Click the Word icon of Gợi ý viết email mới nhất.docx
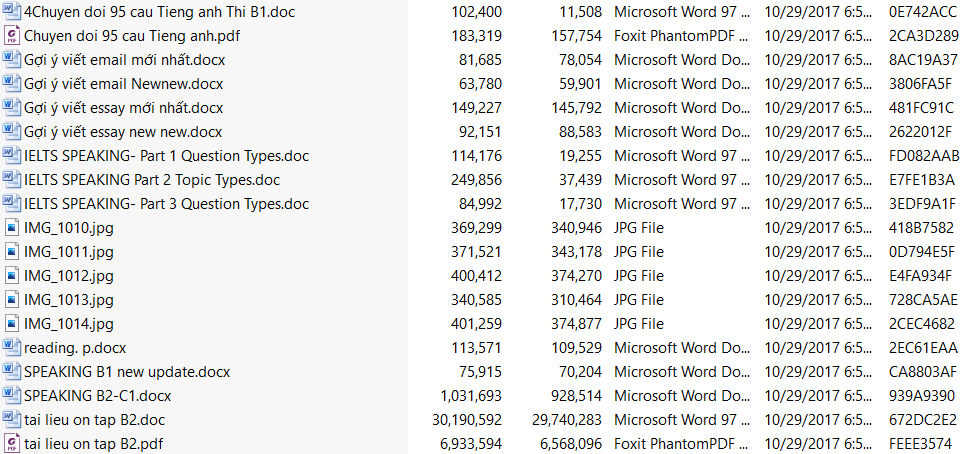 tap(11, 60)
